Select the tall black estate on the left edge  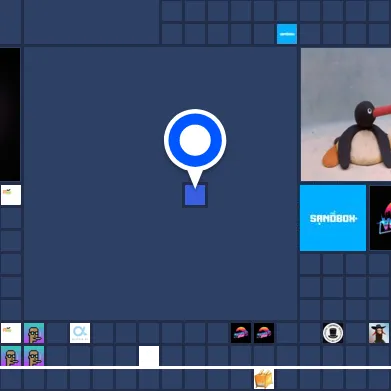[x=10, y=114]
